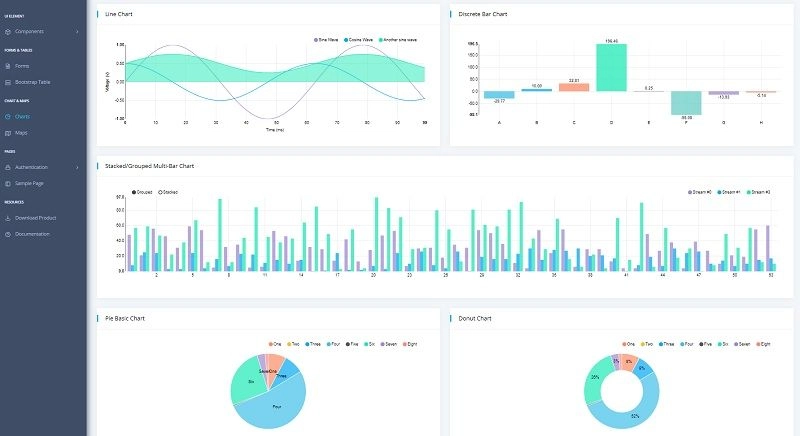
Task: Toggle Sine Wave series in line chart legend
Action: coord(326,40)
